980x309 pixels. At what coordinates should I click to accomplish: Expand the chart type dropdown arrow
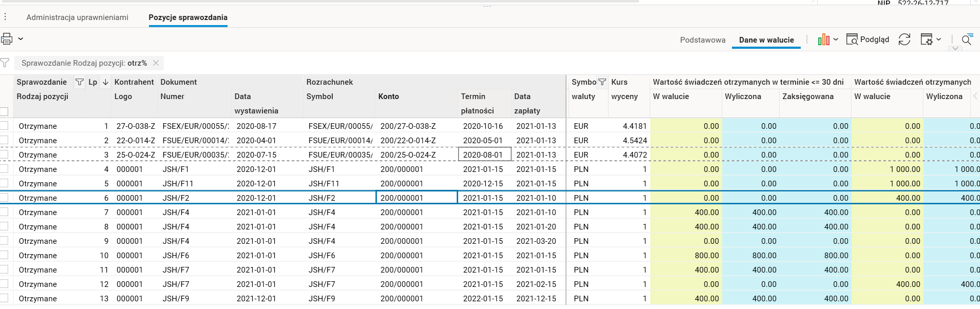[836, 40]
